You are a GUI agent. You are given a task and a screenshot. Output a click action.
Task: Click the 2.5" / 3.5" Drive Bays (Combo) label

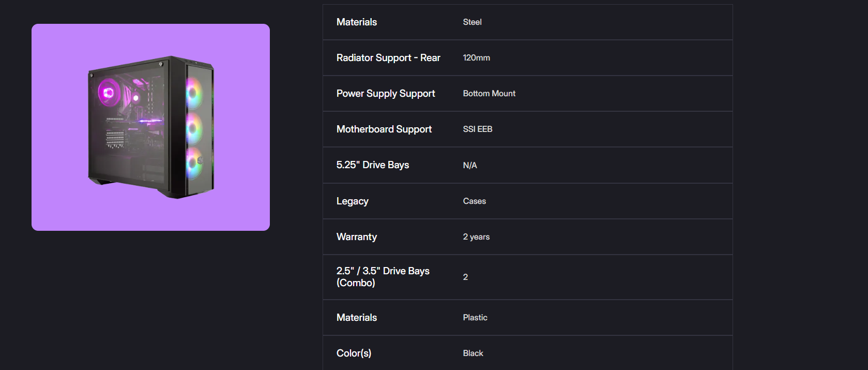(383, 277)
